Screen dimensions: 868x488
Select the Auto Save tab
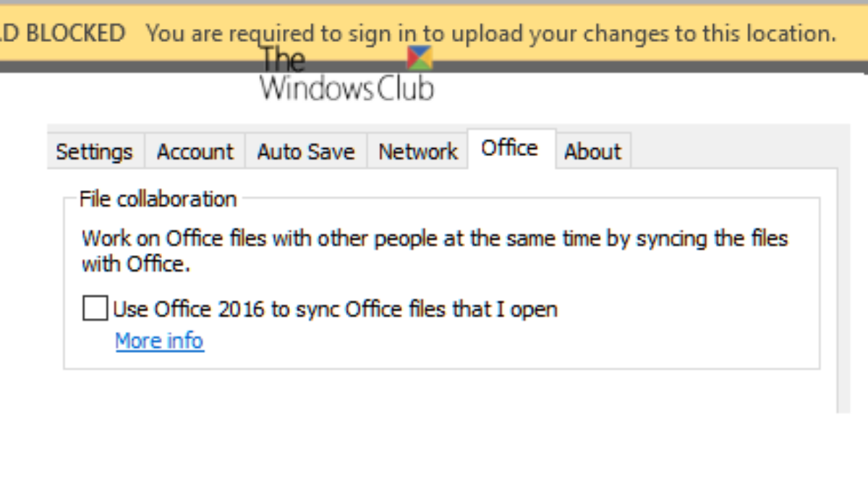tap(306, 152)
